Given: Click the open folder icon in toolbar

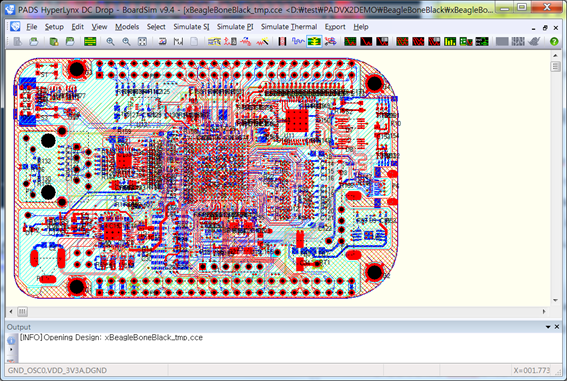Looking at the screenshot, I should click(34, 42).
